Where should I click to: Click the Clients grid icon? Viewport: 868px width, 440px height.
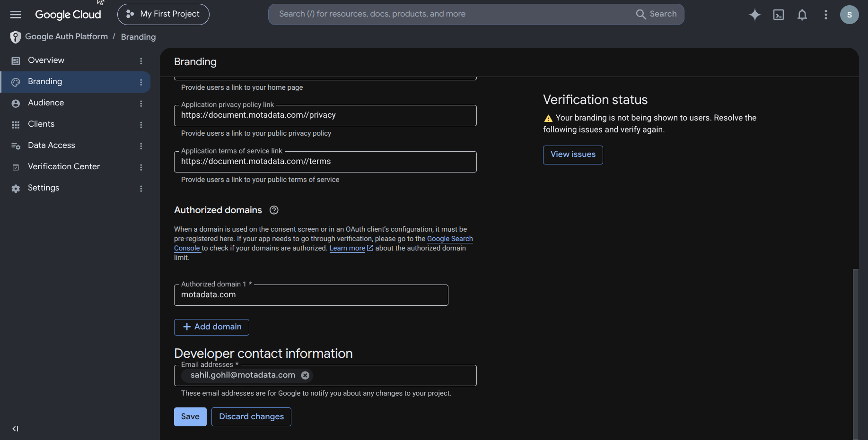16,124
